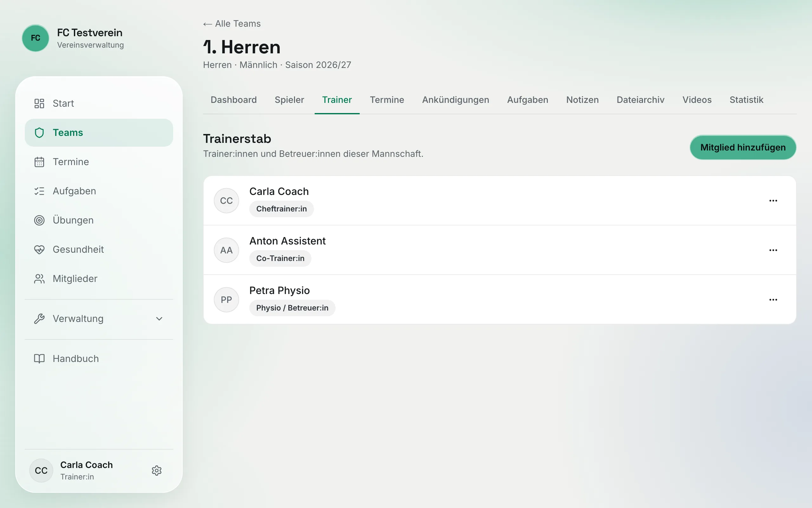The image size is (812, 508).
Task: Click the Teams shield icon
Action: pyautogui.click(x=39, y=133)
